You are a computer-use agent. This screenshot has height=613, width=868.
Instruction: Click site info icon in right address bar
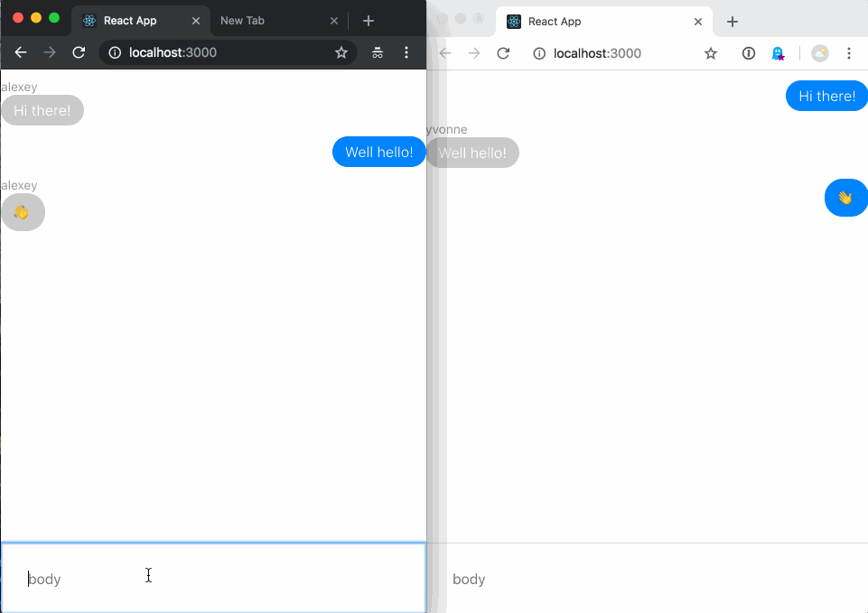pos(539,53)
